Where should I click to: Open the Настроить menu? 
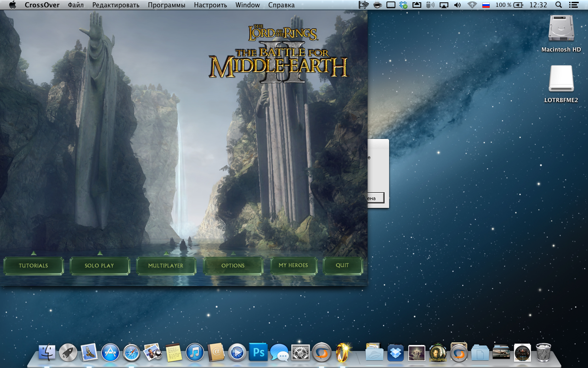click(210, 5)
